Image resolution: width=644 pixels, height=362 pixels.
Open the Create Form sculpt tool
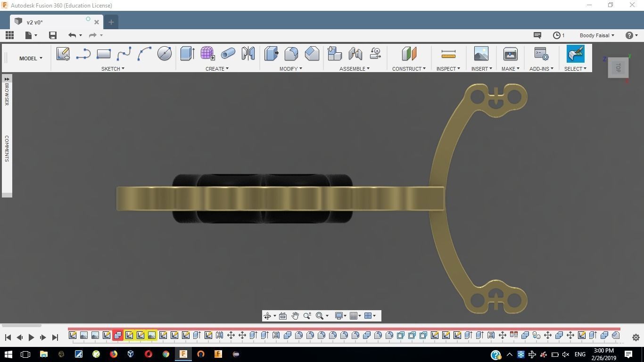point(207,53)
